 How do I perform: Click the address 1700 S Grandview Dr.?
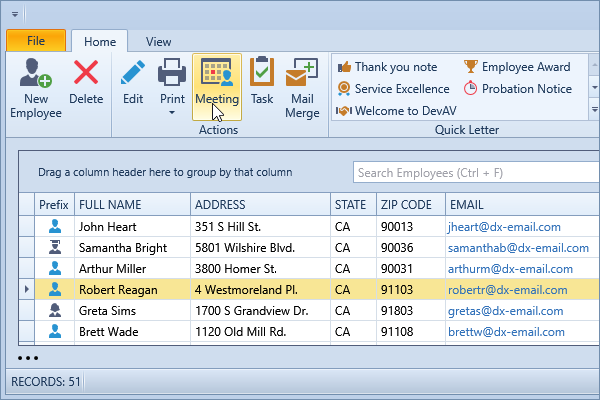tap(251, 311)
